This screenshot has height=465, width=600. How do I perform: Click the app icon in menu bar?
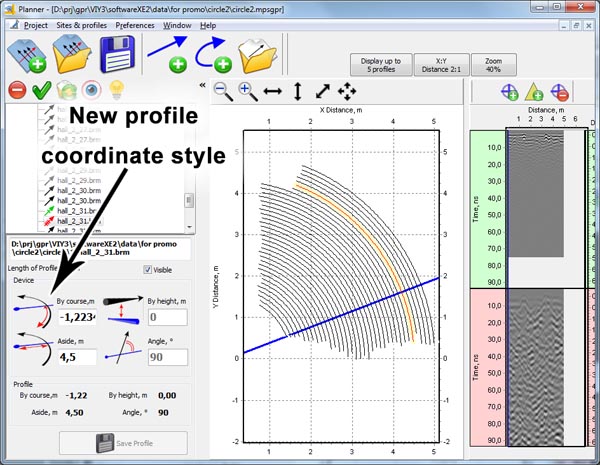[15, 25]
